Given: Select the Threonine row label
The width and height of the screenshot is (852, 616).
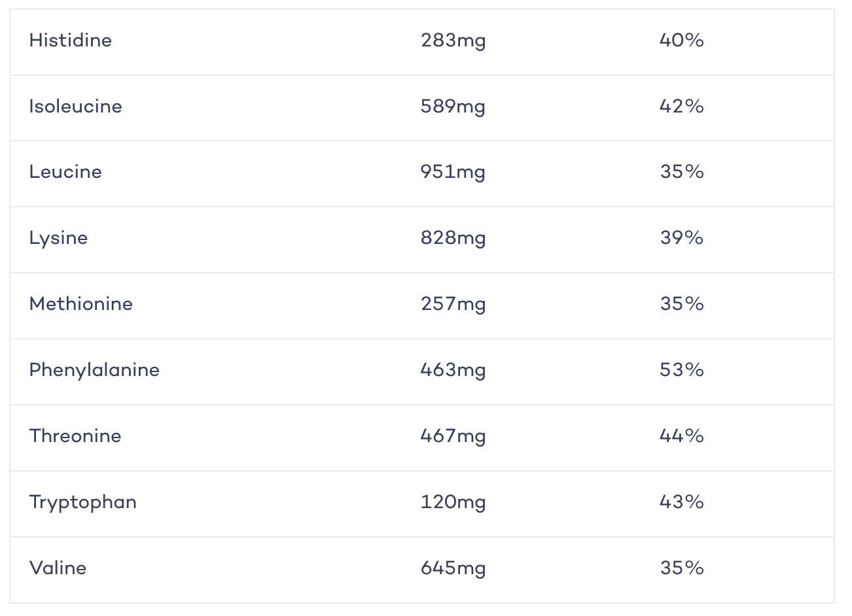Looking at the screenshot, I should pos(75,436).
